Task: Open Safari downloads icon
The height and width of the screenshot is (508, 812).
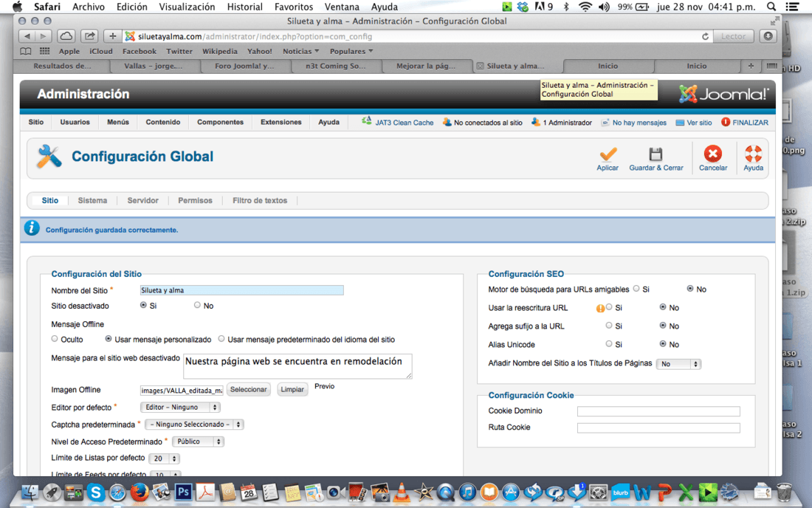Action: tap(768, 36)
